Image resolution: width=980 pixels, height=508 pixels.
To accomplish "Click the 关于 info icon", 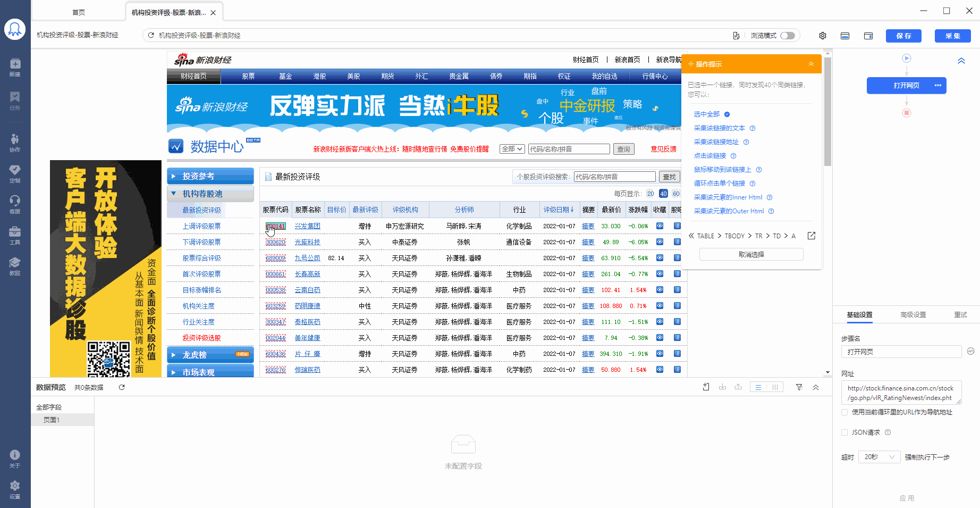I will [15, 459].
